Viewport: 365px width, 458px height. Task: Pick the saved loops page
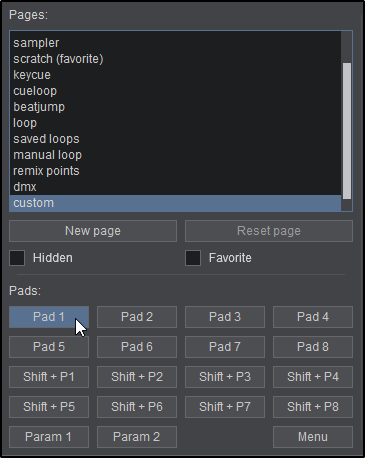tap(175, 139)
